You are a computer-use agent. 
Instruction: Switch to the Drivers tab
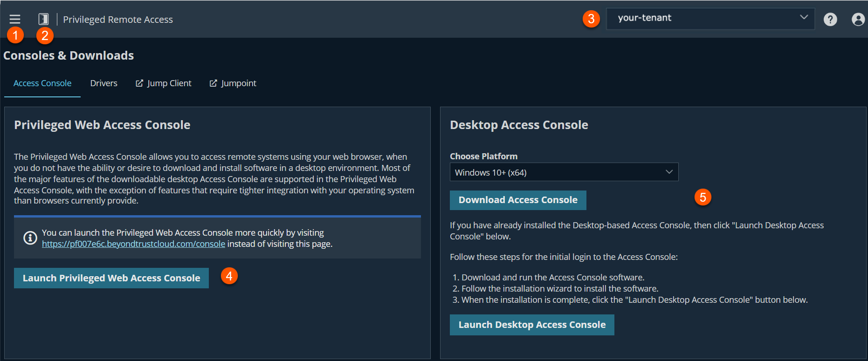tap(103, 83)
